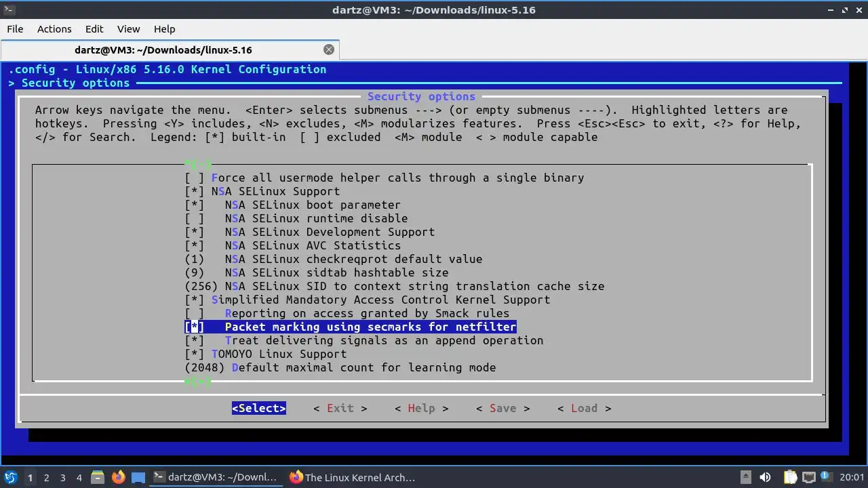Close the terminal tab with the X icon
Viewport: 868px width, 488px height.
(x=329, y=49)
